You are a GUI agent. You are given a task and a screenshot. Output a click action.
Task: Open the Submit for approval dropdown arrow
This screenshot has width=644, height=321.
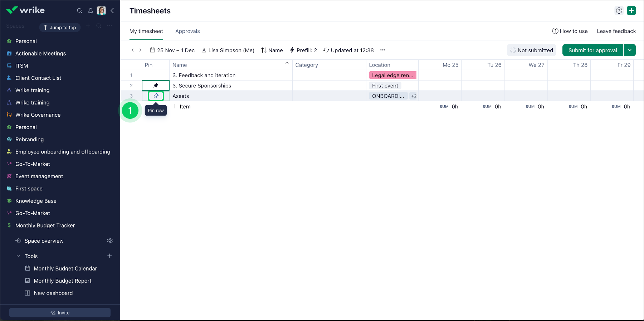click(630, 50)
